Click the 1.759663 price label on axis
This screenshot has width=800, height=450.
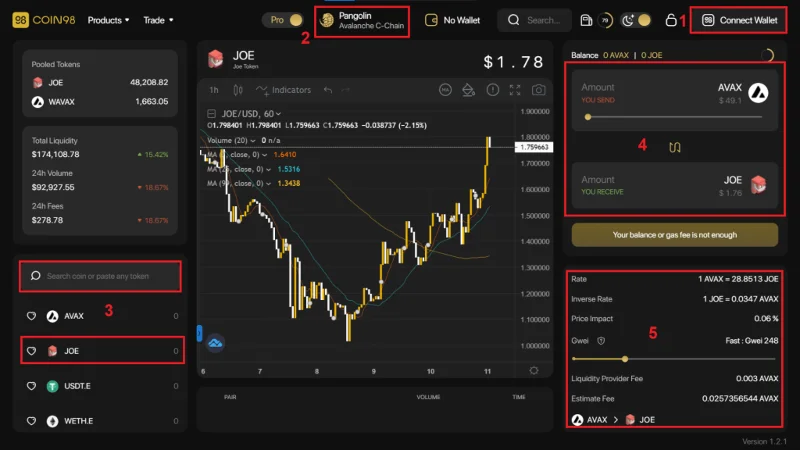534,147
